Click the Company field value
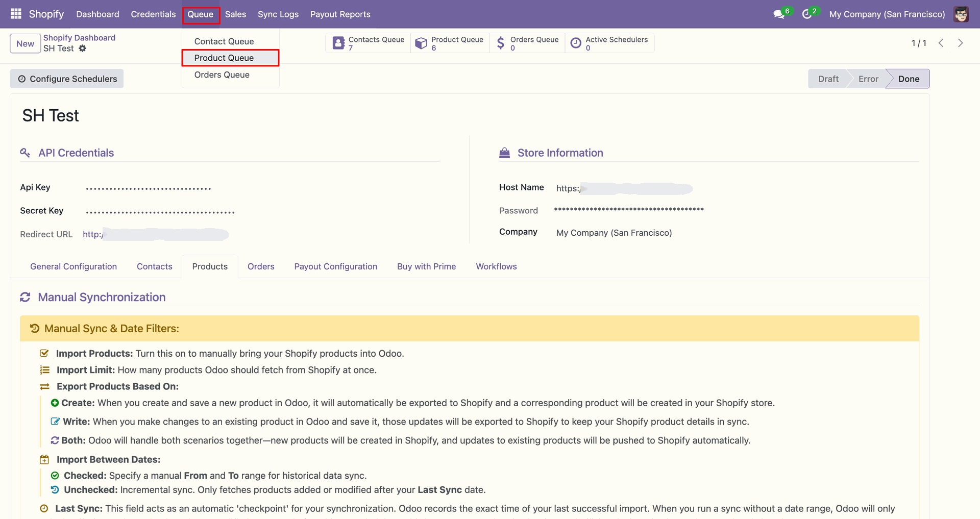 [x=614, y=233]
